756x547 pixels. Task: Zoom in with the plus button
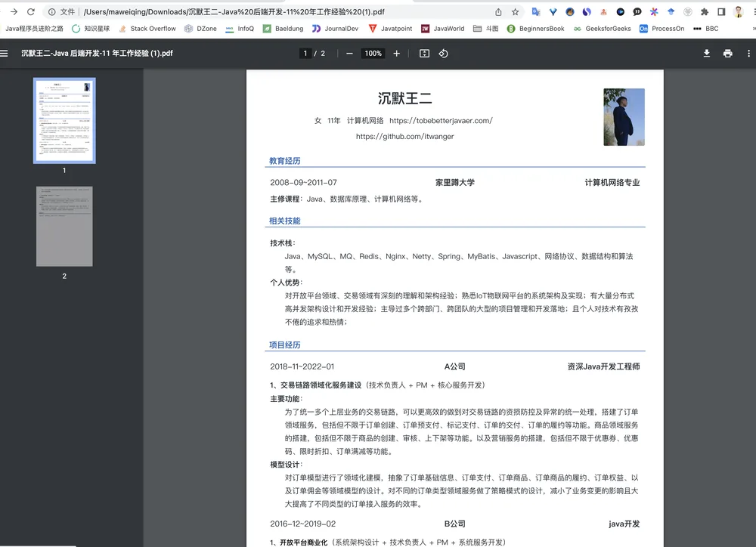(396, 54)
